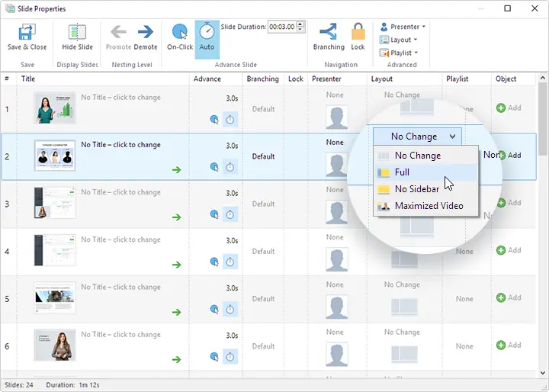Open the Layout dropdown in the ribbon
The image size is (549, 392).
tap(399, 40)
